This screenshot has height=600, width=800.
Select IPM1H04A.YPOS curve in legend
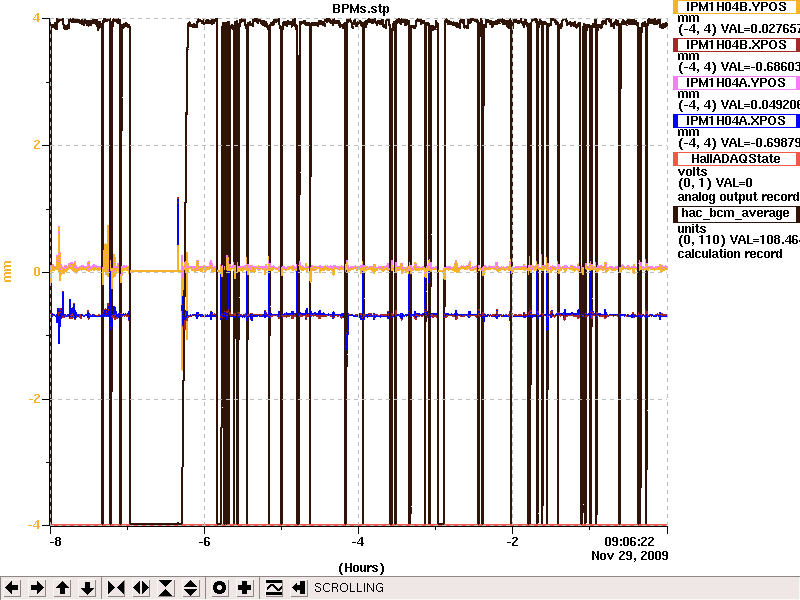pos(736,83)
